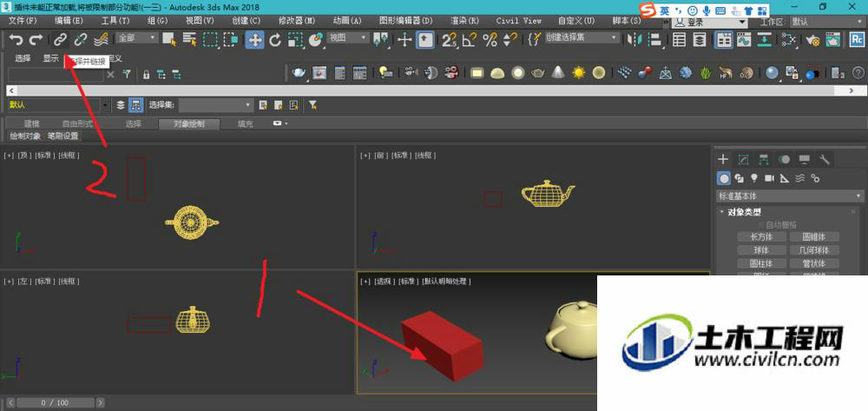Image resolution: width=868 pixels, height=411 pixels.
Task: Click the Rc plugin icon
Action: tap(858, 39)
